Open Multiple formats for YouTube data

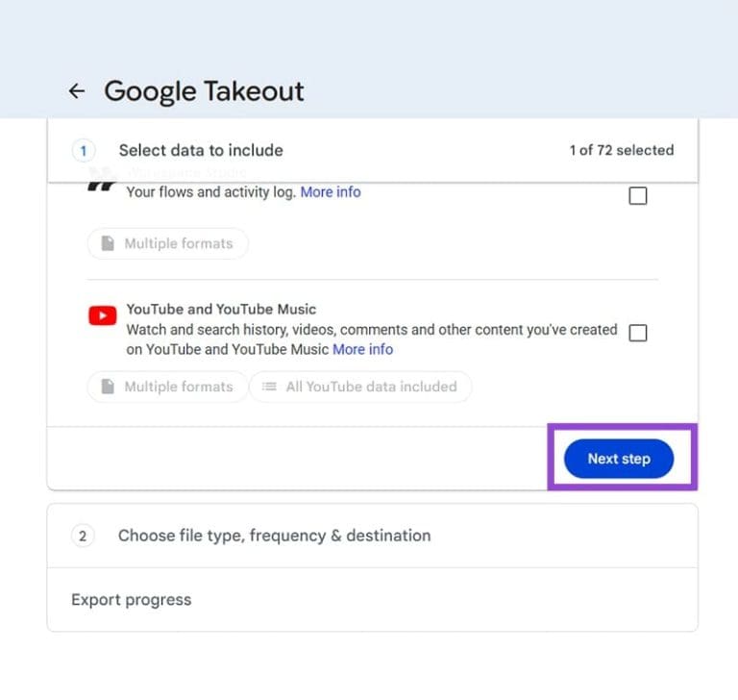tap(167, 387)
